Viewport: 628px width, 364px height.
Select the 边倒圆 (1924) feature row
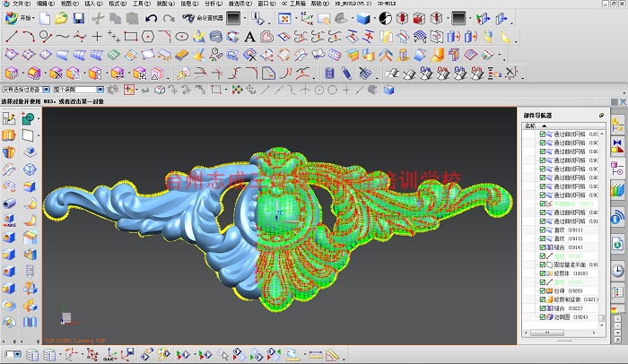(x=569, y=316)
